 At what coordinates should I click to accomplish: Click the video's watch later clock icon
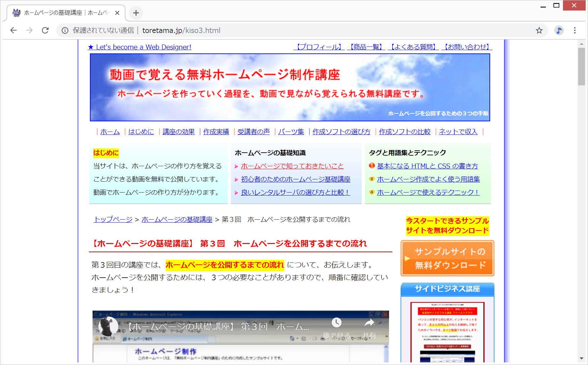coord(336,323)
